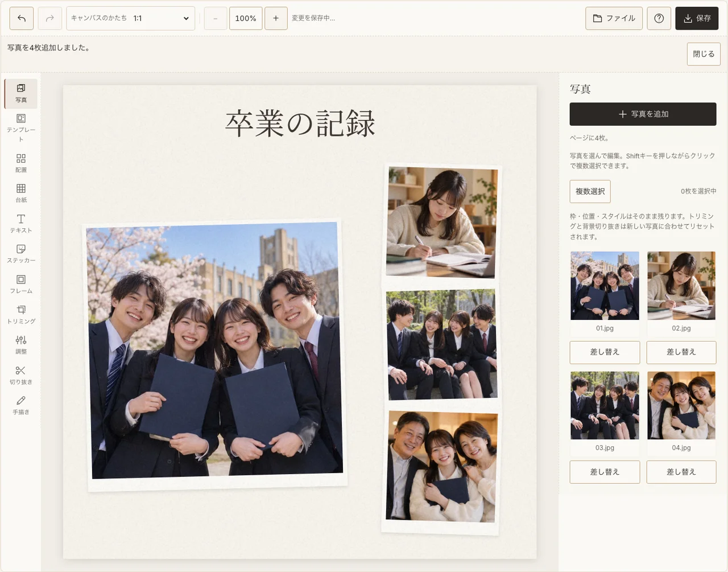This screenshot has height=572, width=728.
Task: Click the 0枚を選択中 selection count text
Action: (x=698, y=191)
